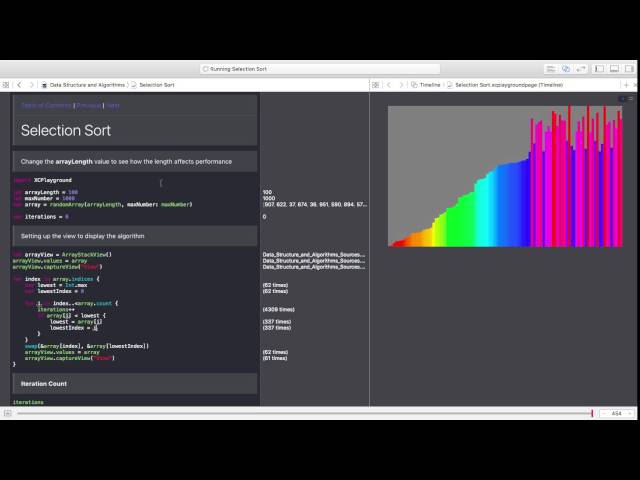Image resolution: width=640 pixels, height=480 pixels.
Task: Click the Int.max value in code
Action: [x=76, y=285]
